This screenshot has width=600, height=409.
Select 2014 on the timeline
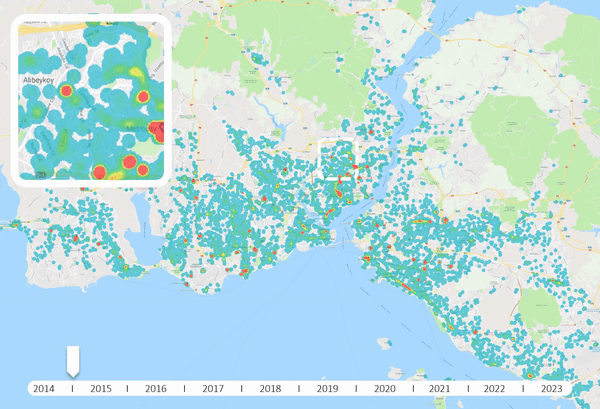click(44, 388)
